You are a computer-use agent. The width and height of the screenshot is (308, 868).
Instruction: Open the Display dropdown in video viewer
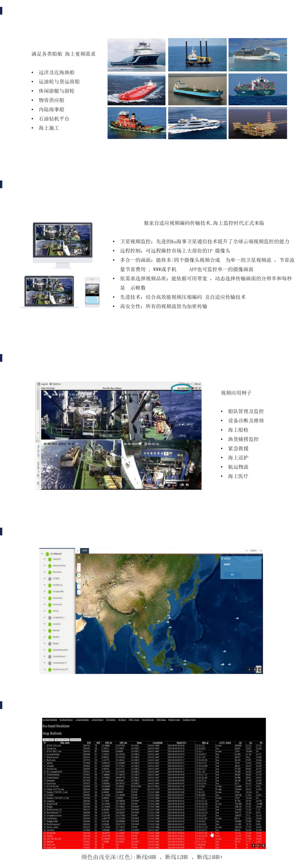tap(185, 384)
